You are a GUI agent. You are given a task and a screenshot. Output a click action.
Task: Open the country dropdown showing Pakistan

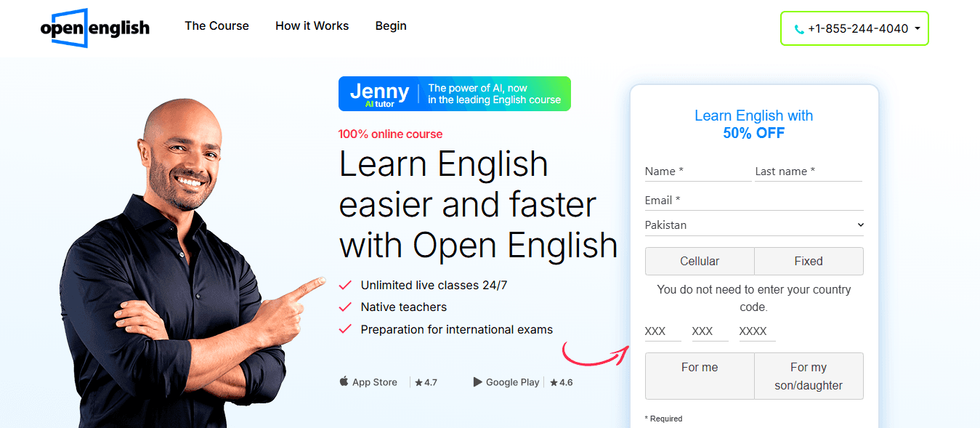[753, 225]
